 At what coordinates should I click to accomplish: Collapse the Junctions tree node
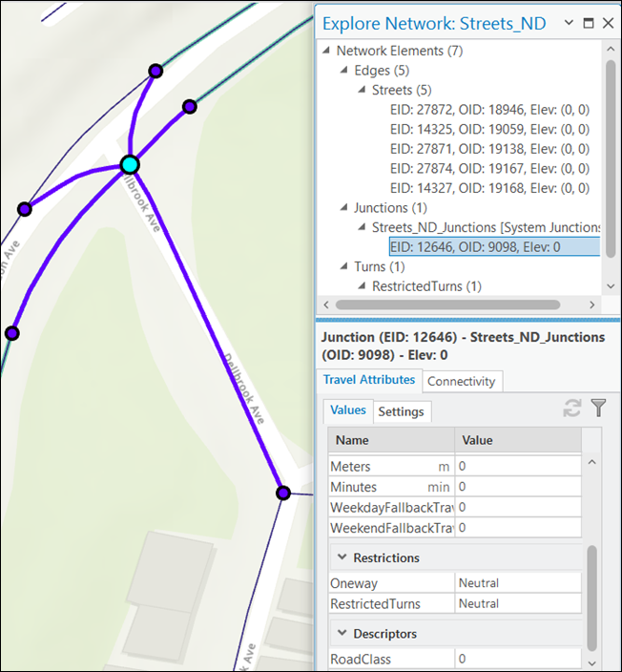[344, 207]
